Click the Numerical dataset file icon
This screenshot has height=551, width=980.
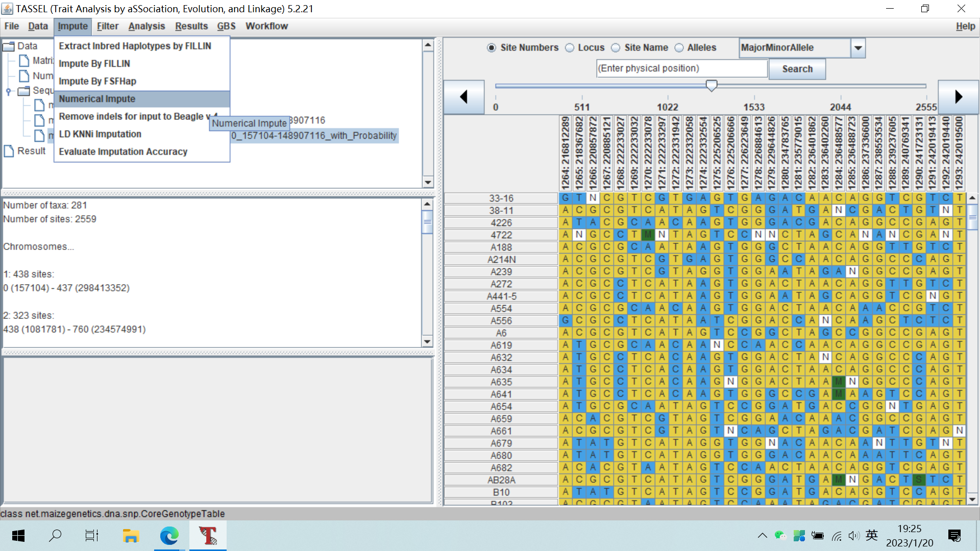pyautogui.click(x=24, y=76)
